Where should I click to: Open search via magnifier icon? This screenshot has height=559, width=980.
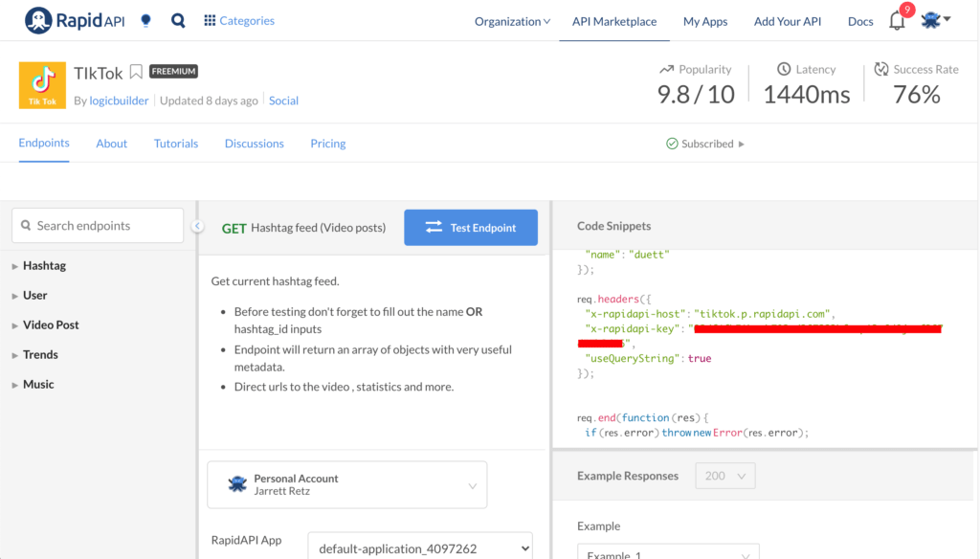coord(178,20)
